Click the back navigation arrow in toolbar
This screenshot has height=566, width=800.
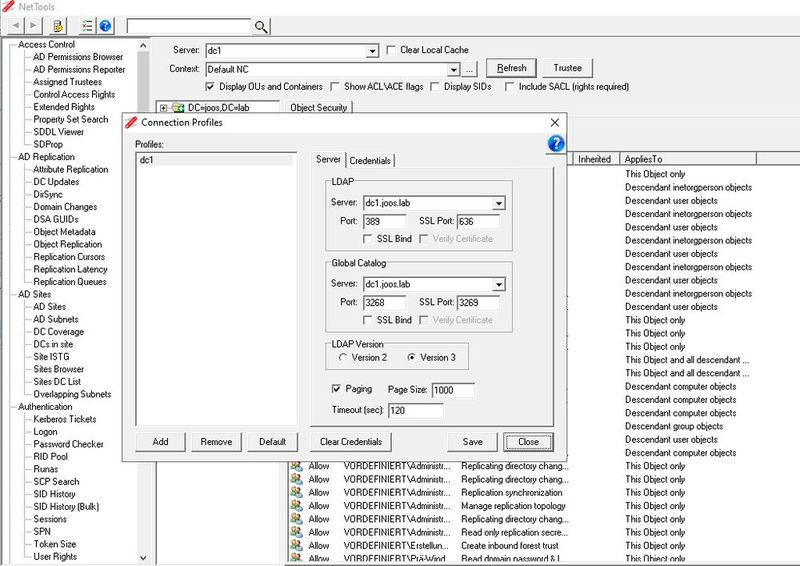[x=16, y=25]
